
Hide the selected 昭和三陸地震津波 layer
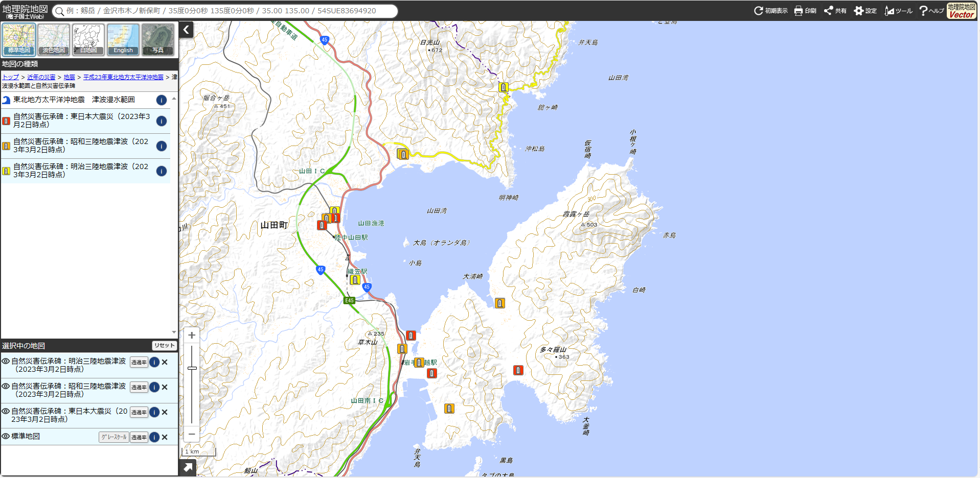(6, 386)
